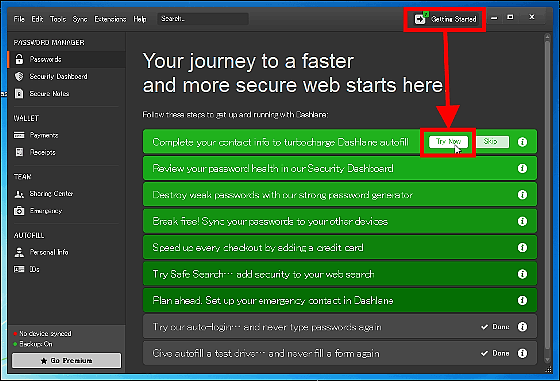Expand Review your password health step

(340, 168)
